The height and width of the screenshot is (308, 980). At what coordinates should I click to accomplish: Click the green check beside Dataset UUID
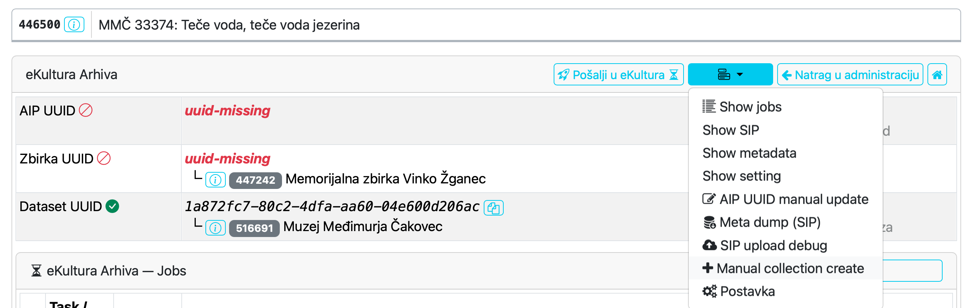click(x=112, y=206)
